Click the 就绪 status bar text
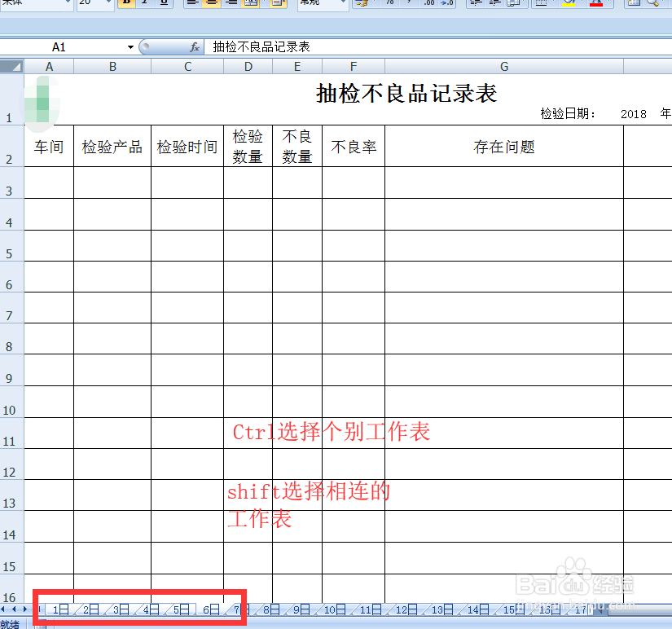Viewport: 672px width, 629px height. coord(10,623)
